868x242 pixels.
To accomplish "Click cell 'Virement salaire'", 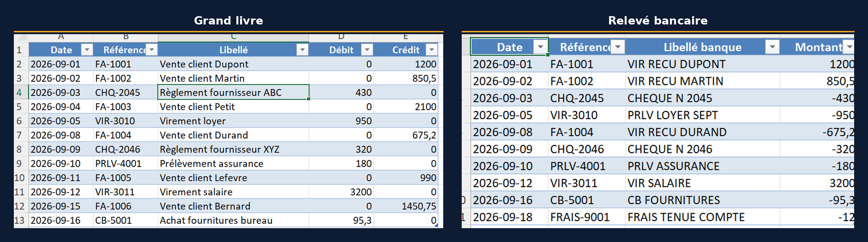I will click(233, 192).
